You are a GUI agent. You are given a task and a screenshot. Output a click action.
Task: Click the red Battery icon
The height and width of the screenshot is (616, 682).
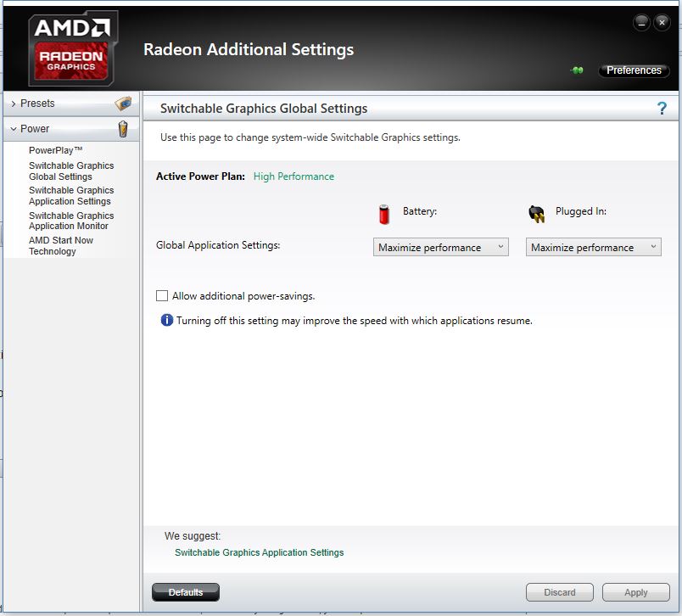pos(384,213)
